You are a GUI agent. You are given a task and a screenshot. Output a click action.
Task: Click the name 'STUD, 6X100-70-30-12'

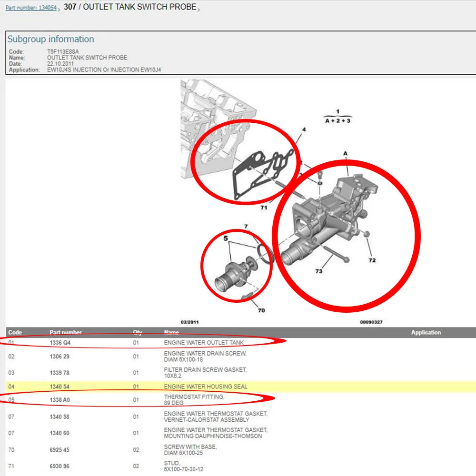(x=184, y=466)
